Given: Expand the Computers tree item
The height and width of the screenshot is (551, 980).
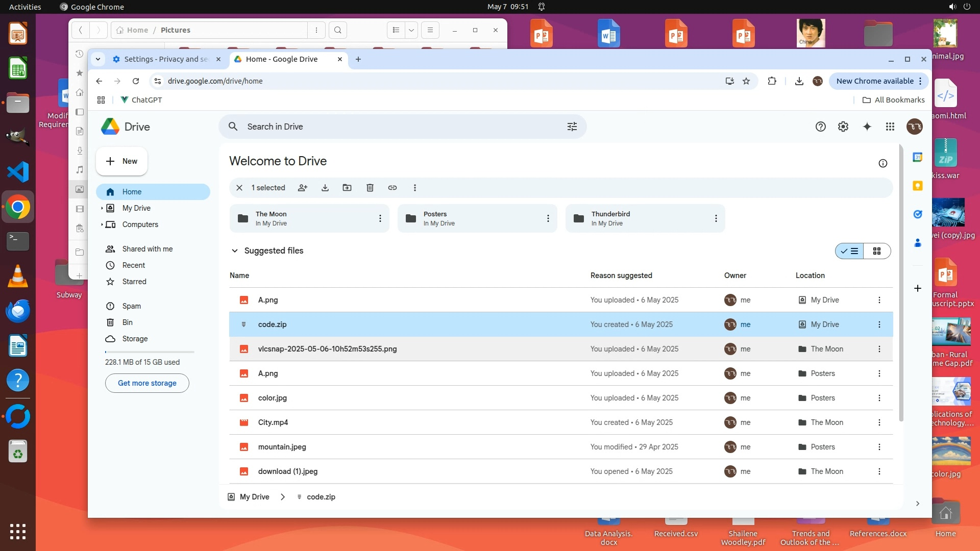Looking at the screenshot, I should [102, 224].
